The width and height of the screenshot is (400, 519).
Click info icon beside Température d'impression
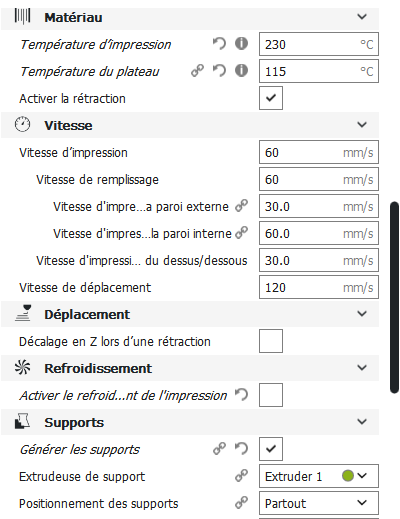241,44
